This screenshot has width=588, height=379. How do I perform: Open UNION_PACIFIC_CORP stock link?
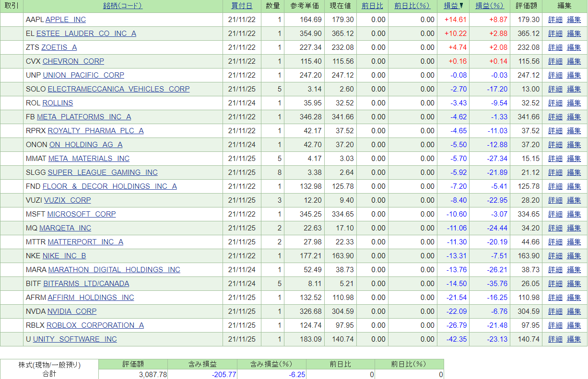tap(83, 75)
